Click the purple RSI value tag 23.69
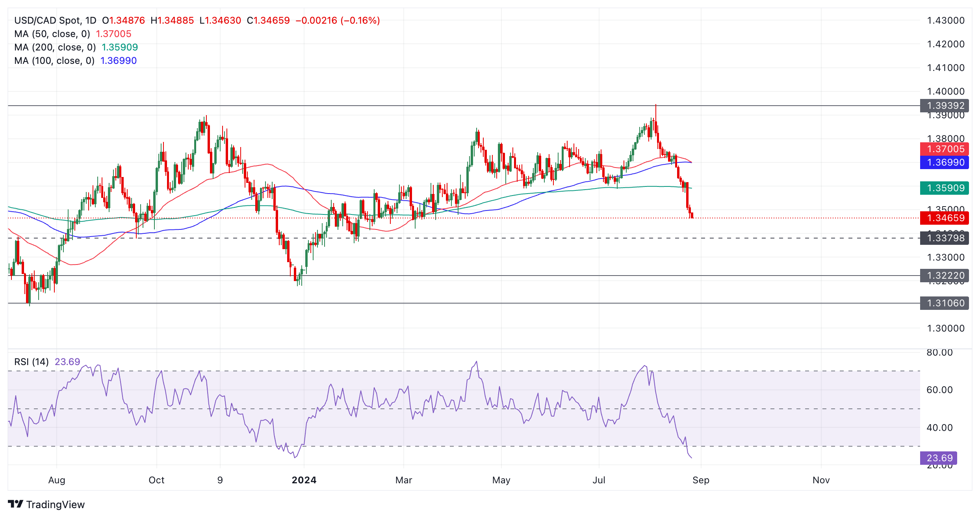This screenshot has width=980, height=518. (x=939, y=458)
